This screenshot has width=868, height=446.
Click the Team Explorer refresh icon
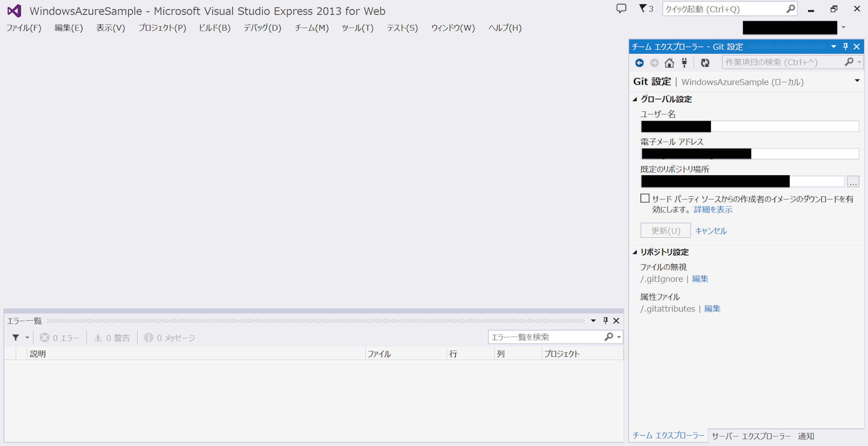(x=705, y=63)
